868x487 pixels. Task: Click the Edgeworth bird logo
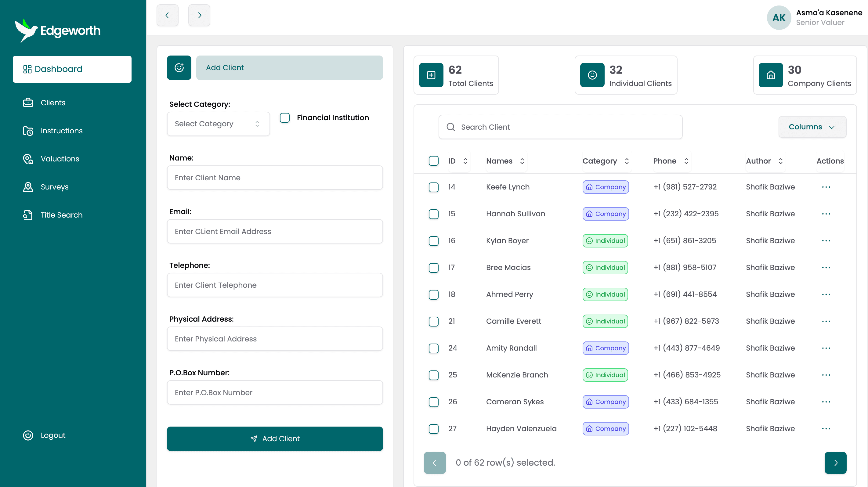click(x=26, y=31)
